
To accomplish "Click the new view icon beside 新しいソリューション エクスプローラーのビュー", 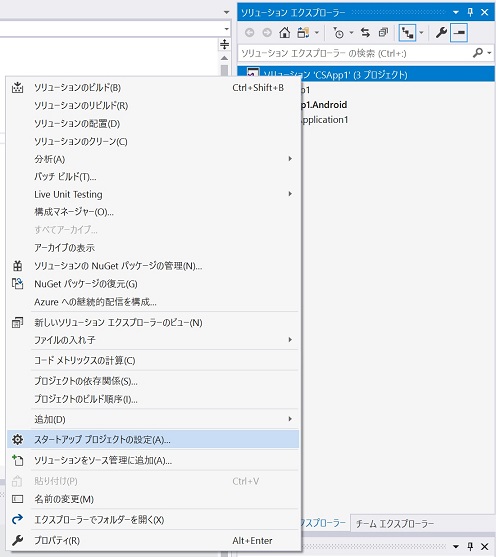I will click(x=17, y=323).
